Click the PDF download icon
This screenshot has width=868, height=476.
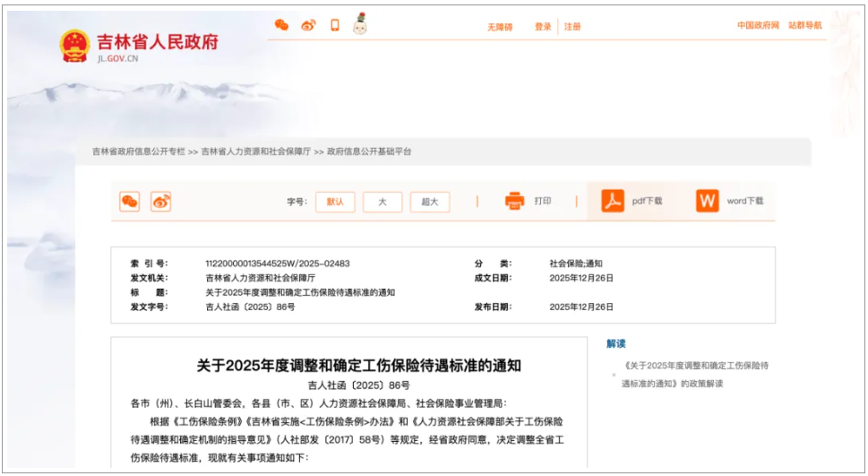pos(613,202)
